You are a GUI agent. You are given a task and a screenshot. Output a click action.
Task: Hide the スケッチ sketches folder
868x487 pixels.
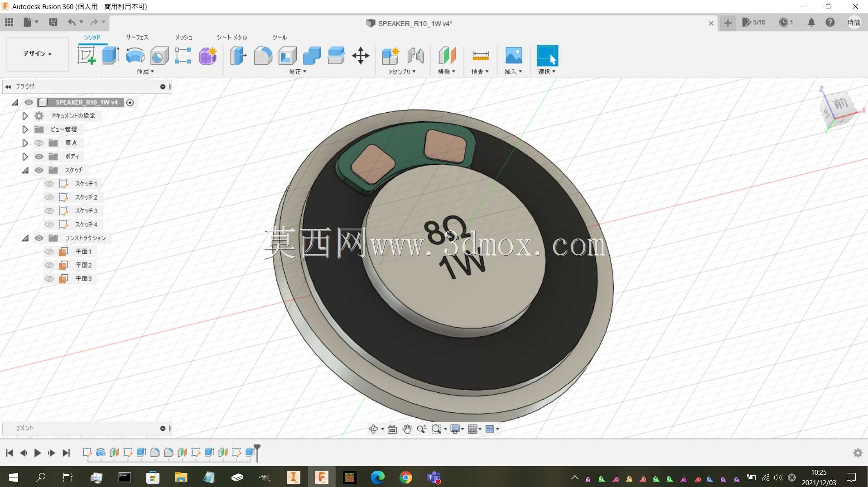[x=39, y=170]
